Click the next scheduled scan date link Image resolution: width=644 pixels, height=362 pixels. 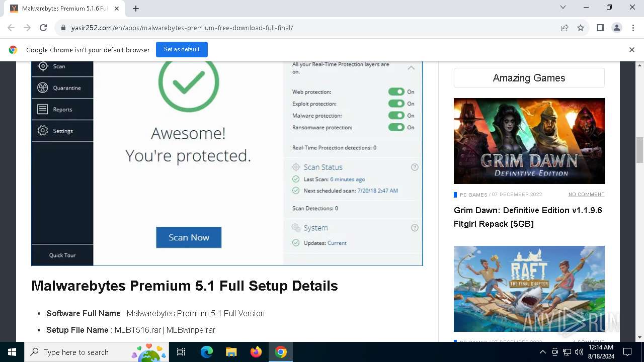tap(377, 191)
